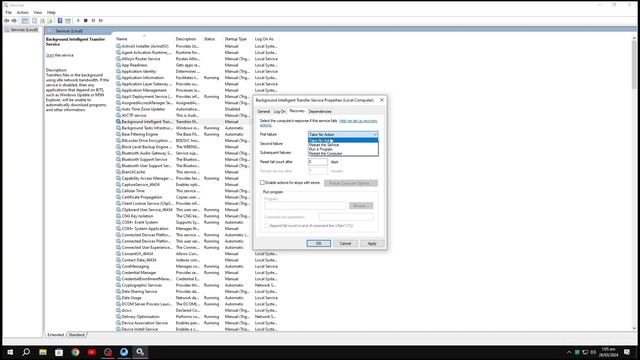
Task: Click the Refresh toolbar icon
Action: point(42,20)
